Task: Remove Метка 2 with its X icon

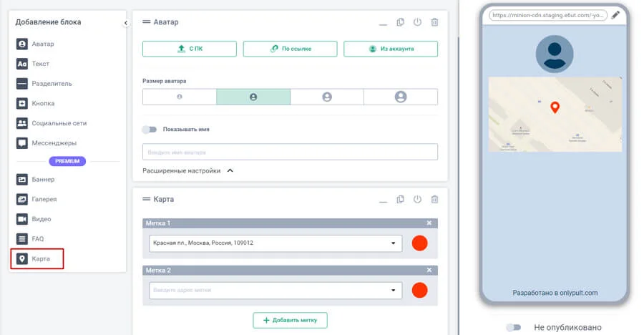Action: pos(429,270)
